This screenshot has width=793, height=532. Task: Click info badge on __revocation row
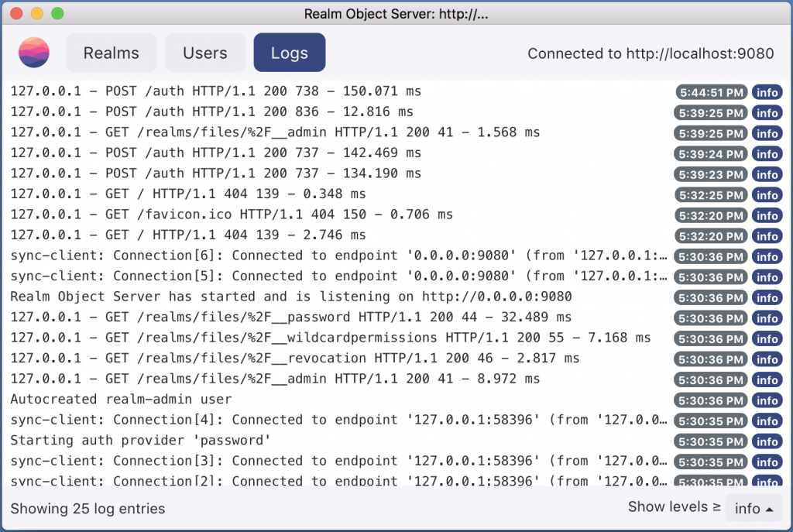[x=767, y=359]
